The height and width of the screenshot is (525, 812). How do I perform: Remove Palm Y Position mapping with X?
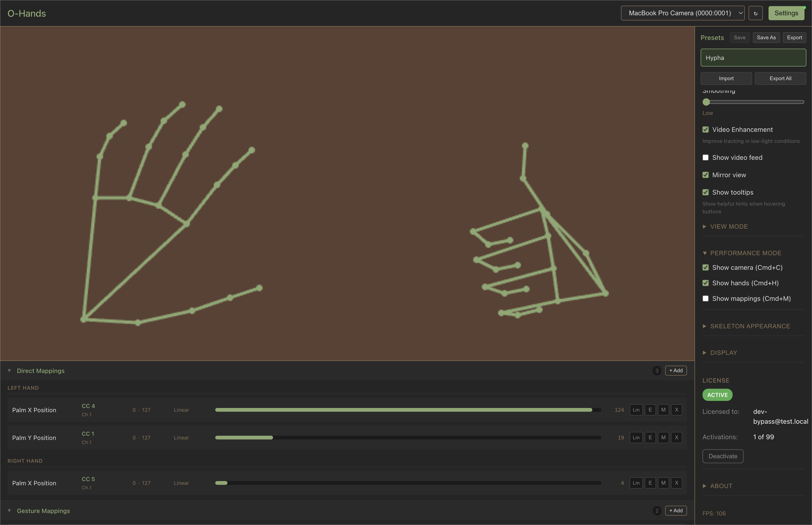click(x=676, y=437)
